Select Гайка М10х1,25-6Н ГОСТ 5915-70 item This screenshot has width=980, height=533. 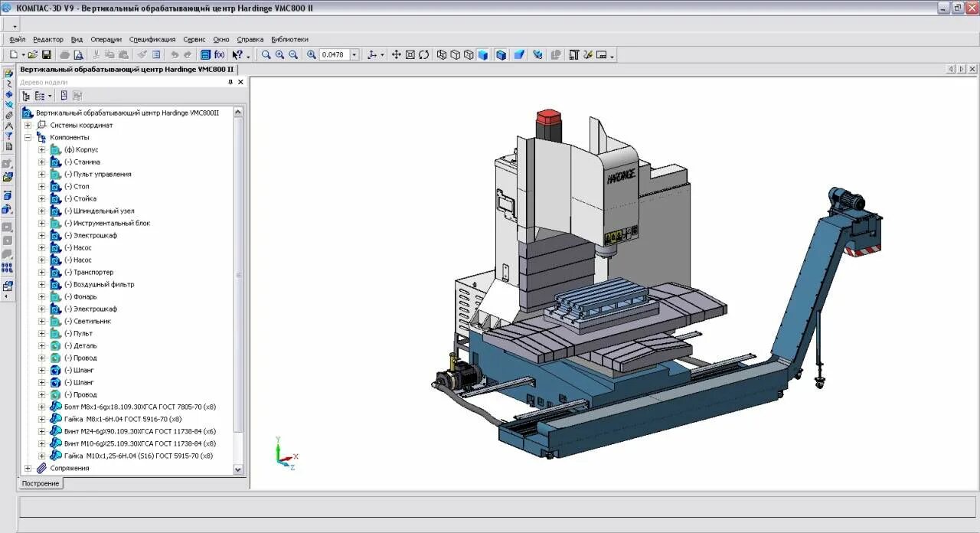139,456
